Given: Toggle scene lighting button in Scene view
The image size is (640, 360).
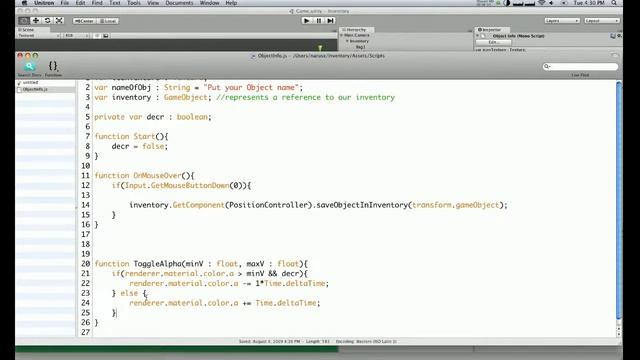Looking at the screenshot, I should coord(97,36).
